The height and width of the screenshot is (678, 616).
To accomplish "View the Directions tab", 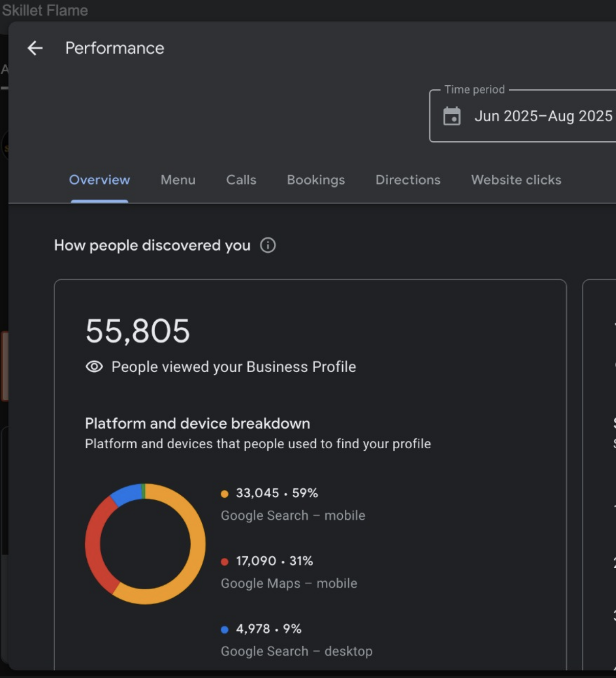I will pos(408,180).
